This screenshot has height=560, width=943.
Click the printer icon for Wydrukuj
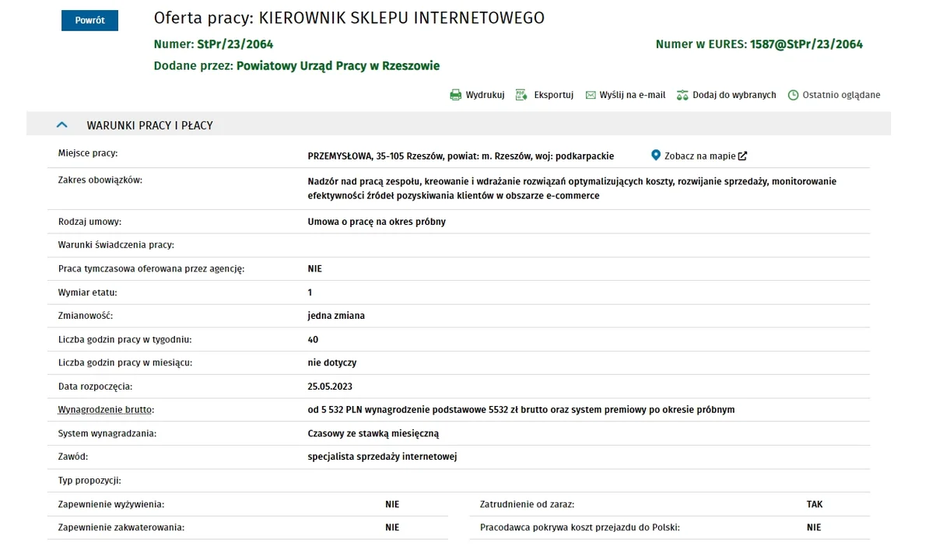pos(456,95)
